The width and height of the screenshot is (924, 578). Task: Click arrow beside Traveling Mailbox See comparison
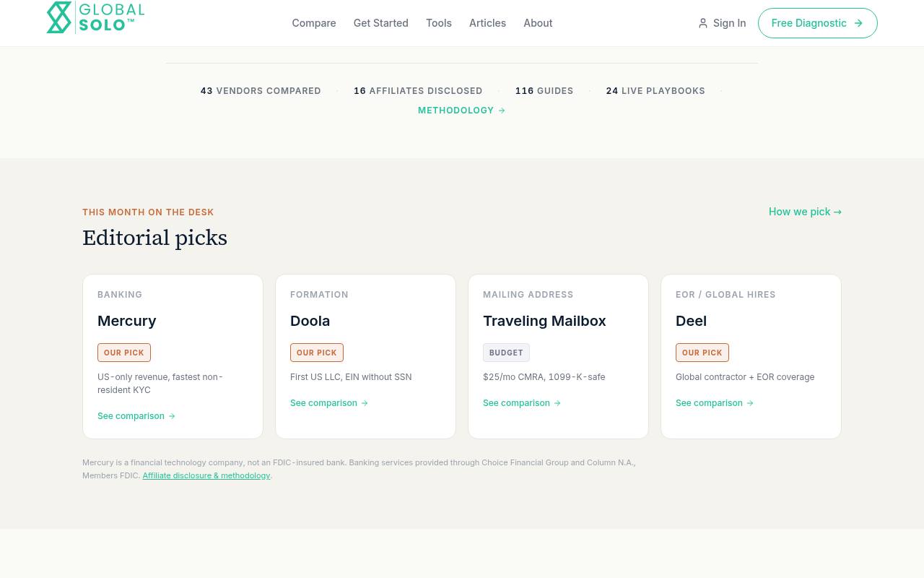(557, 403)
